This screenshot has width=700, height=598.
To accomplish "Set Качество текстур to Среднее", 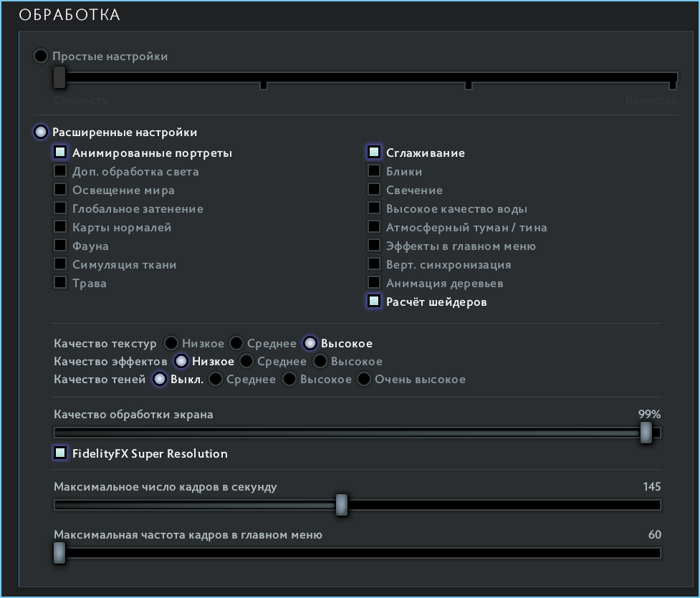I will pos(236,343).
